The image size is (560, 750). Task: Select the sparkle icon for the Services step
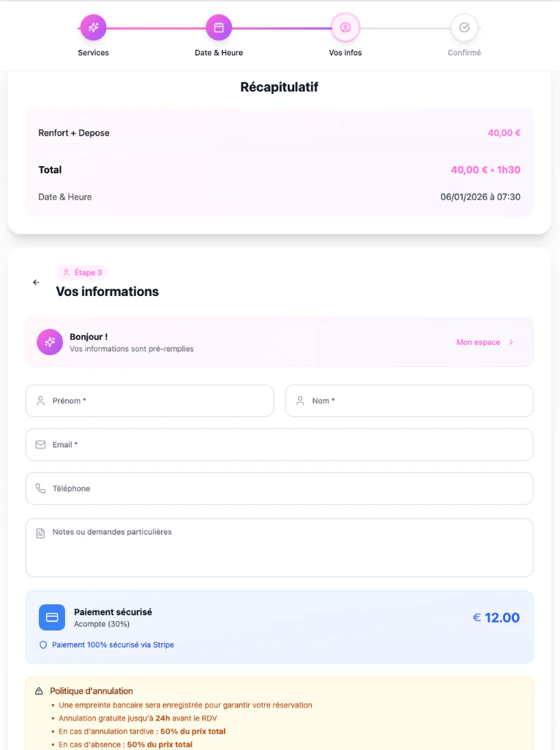pos(93,27)
